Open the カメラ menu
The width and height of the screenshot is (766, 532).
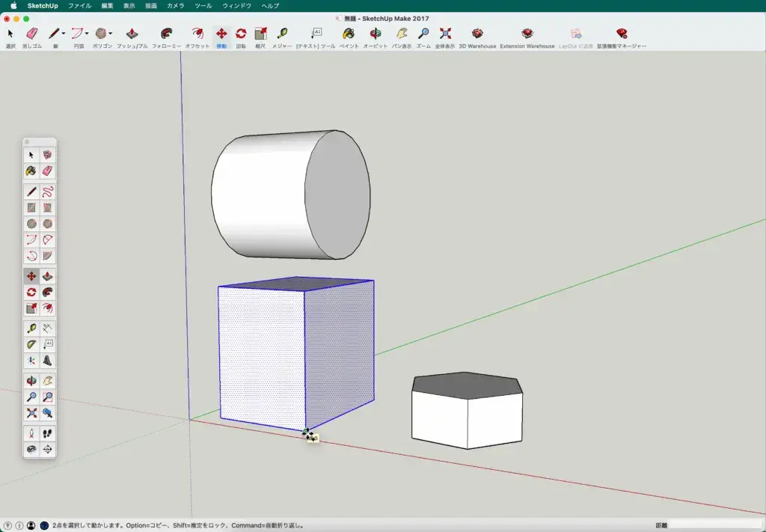point(175,6)
